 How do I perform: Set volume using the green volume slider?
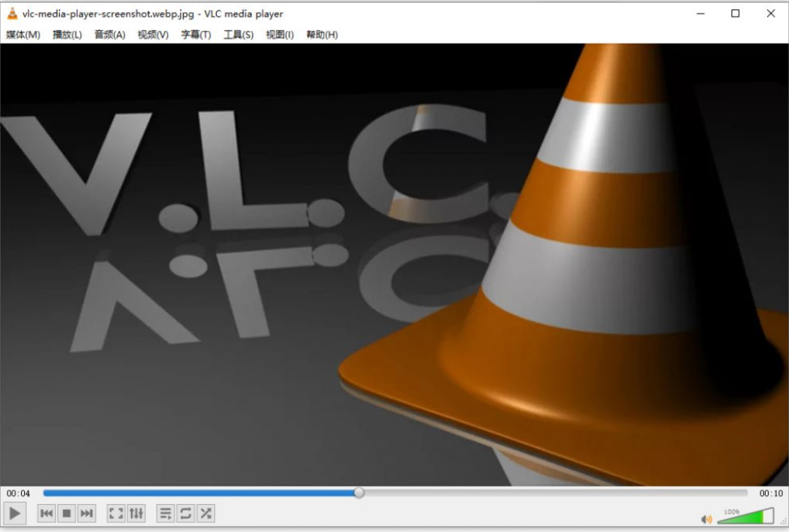(745, 516)
